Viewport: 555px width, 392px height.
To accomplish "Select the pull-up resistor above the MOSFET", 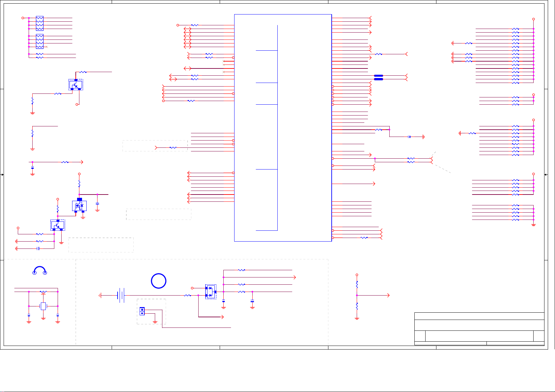I will [79, 184].
